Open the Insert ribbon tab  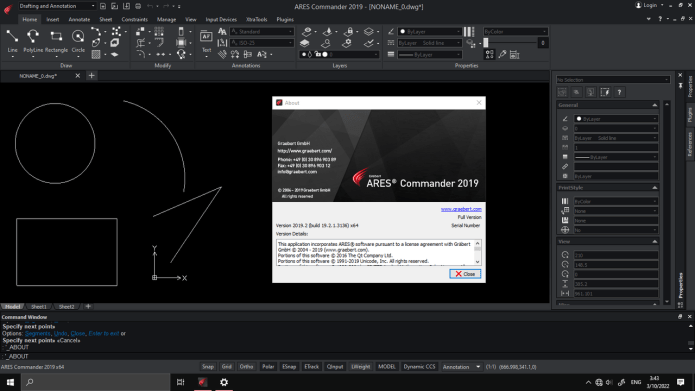[x=52, y=20]
